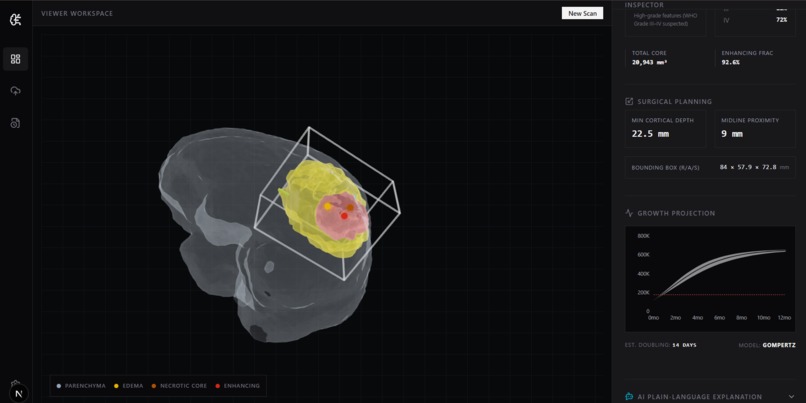Click the Necrotic Core legend label
Viewport: 806px width, 403px height.
(x=184, y=386)
